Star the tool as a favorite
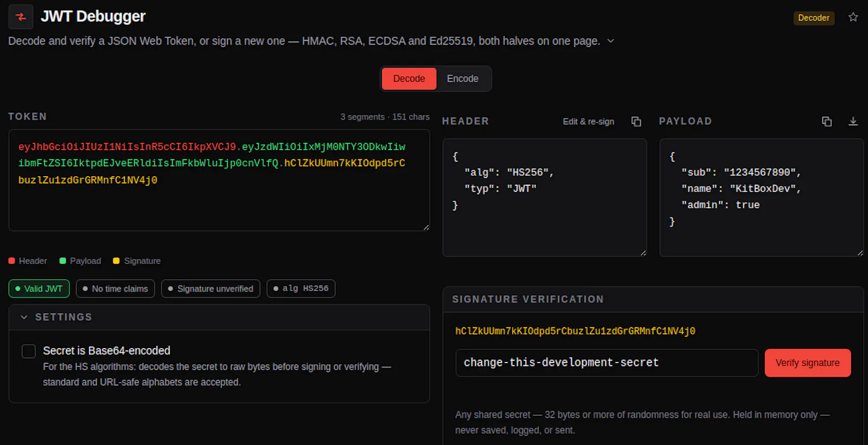The image size is (868, 445). [853, 17]
